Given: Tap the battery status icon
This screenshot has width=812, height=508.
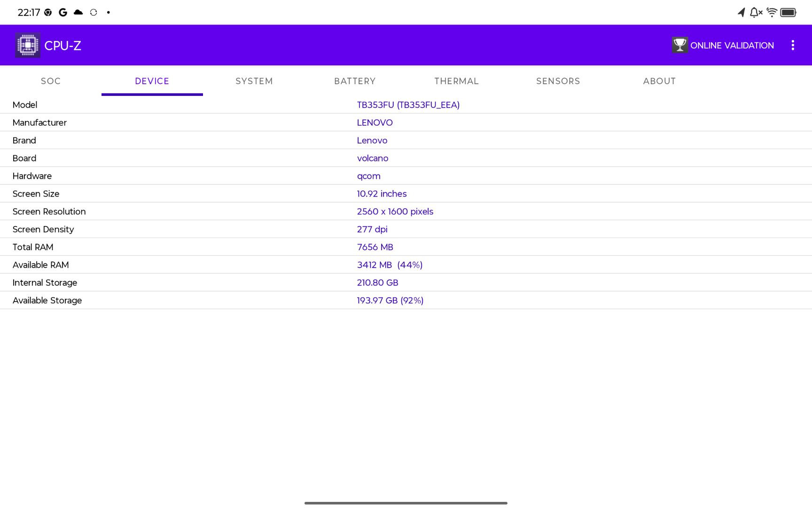Looking at the screenshot, I should click(788, 12).
